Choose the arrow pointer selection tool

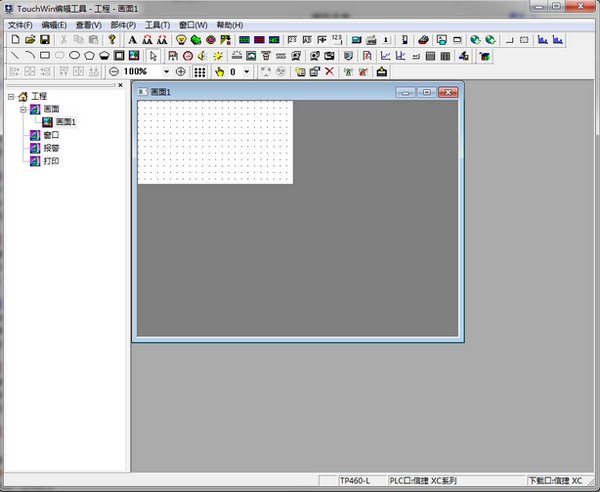point(153,55)
